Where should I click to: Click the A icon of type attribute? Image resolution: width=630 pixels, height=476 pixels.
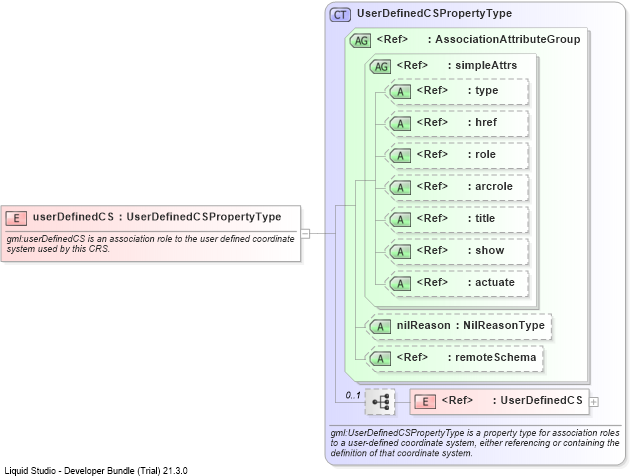coord(400,92)
